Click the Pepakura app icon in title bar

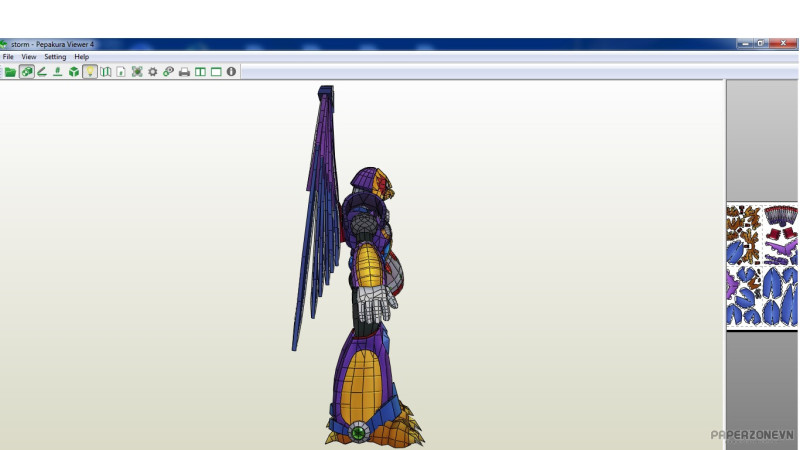pos(4,44)
